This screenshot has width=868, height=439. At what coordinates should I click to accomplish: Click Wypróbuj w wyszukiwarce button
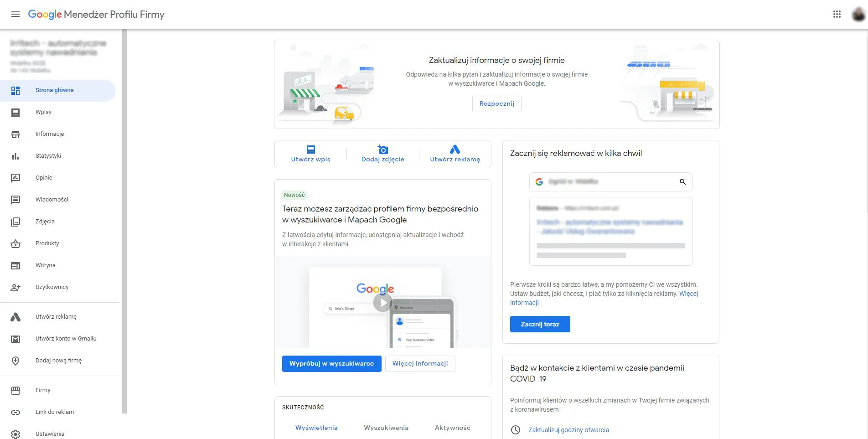331,363
